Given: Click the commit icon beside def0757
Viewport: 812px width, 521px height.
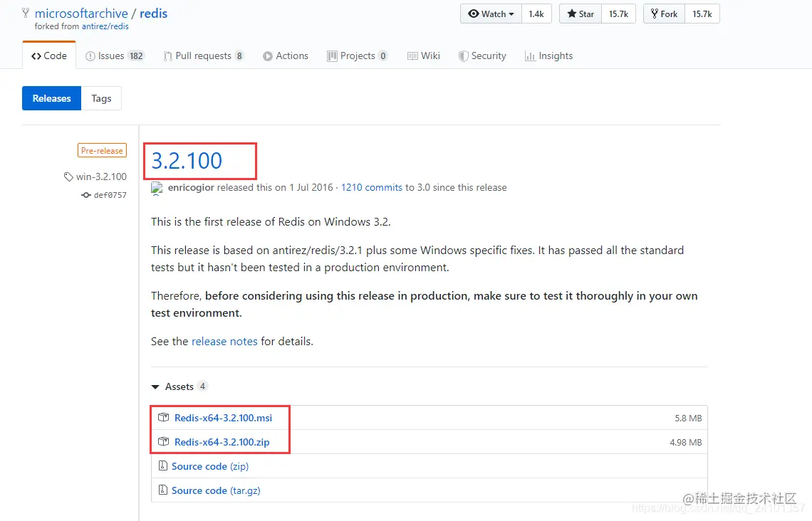Looking at the screenshot, I should point(86,195).
